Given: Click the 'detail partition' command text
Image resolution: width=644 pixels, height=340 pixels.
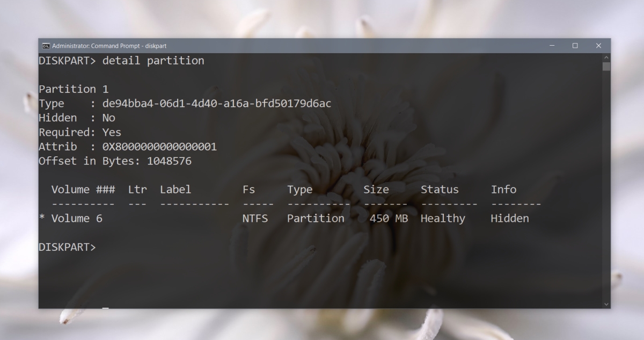Looking at the screenshot, I should (x=153, y=61).
